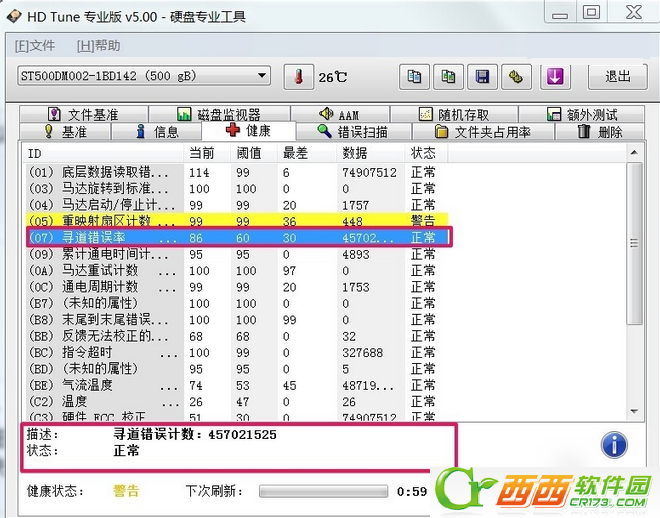Open the drive selection dropdown ST500DM002
Screen dimensions: 660x518
[x=144, y=76]
